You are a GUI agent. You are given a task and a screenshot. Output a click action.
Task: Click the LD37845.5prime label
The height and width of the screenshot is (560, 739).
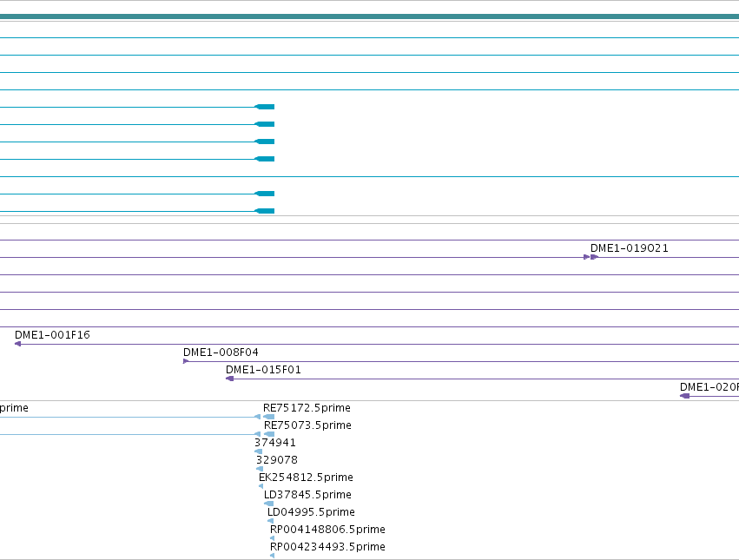coord(307,495)
